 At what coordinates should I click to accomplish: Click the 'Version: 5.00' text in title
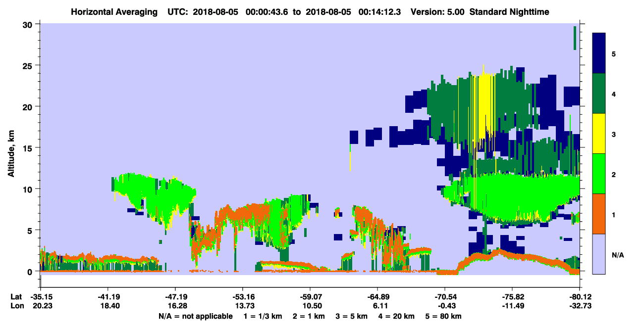pyautogui.click(x=437, y=11)
